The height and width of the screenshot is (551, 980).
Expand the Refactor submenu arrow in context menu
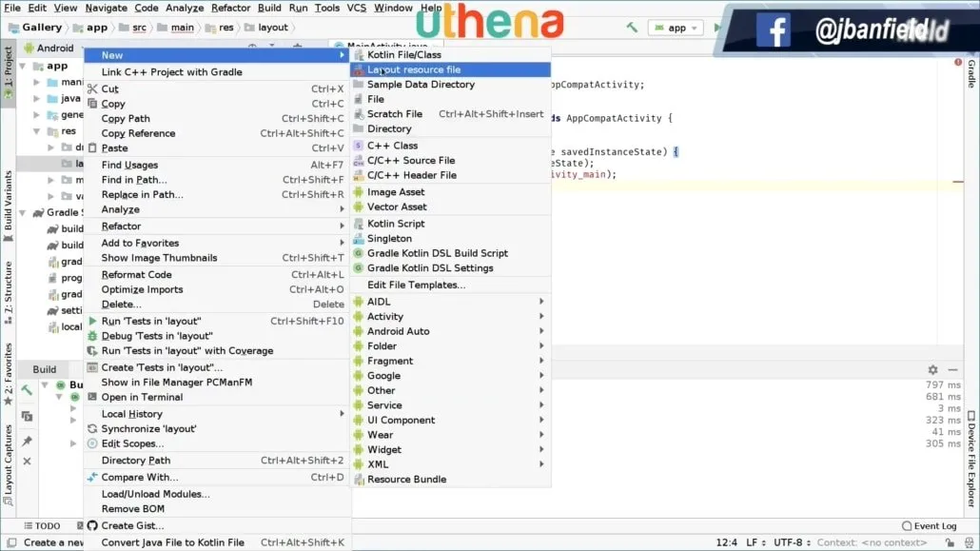coord(342,226)
